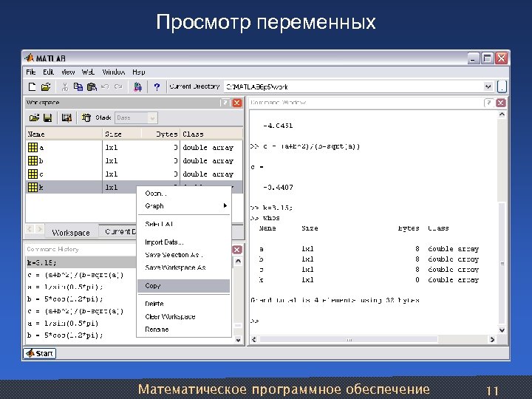This screenshot has height=399, width=532.
Task: Click Load data icon in Workspace toolbar
Action: click(x=34, y=117)
